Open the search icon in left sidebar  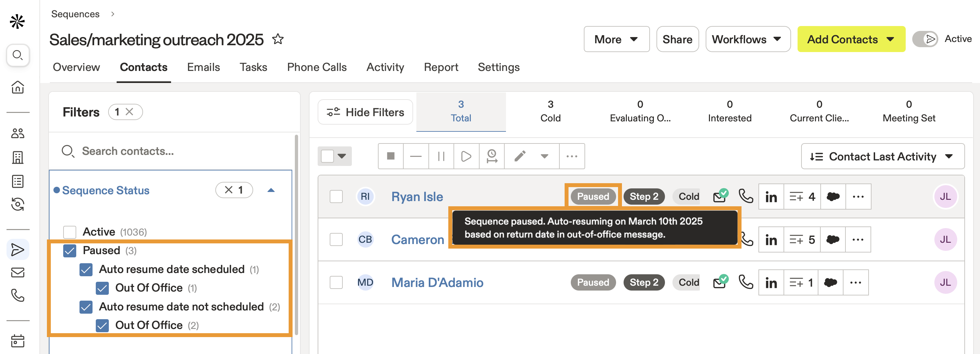click(18, 55)
